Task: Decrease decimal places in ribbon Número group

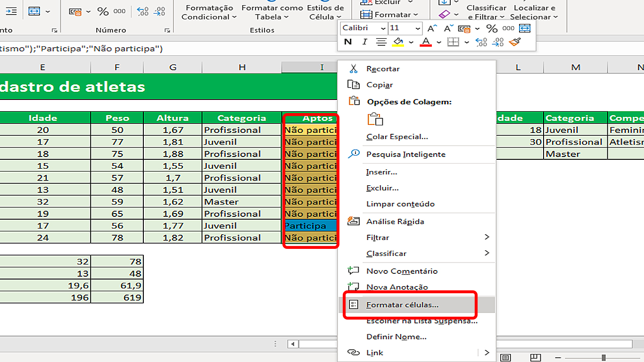Action: point(160,11)
